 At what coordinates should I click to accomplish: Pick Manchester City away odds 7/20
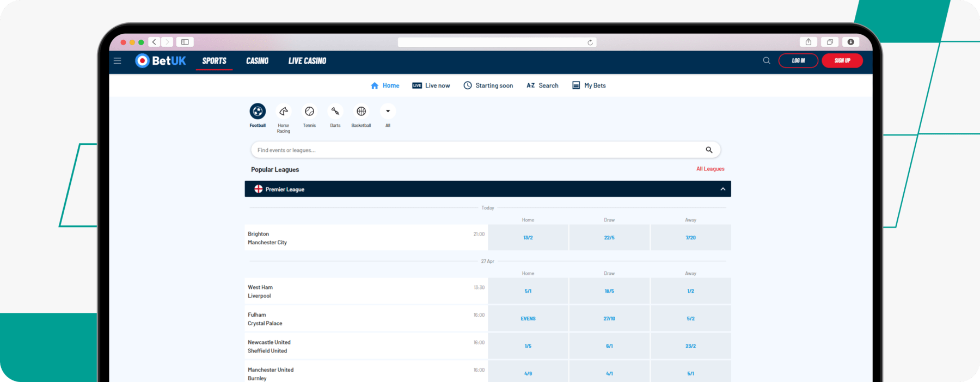[691, 238]
